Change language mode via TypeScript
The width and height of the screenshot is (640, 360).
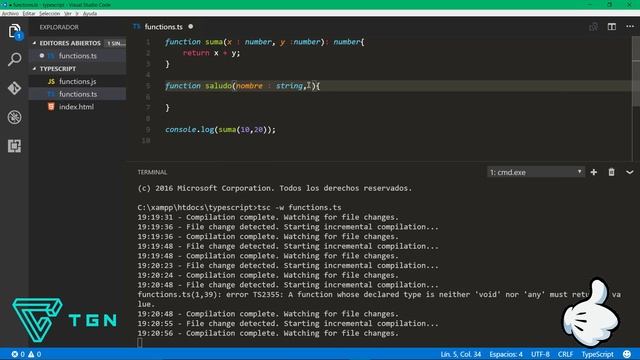coord(598,354)
